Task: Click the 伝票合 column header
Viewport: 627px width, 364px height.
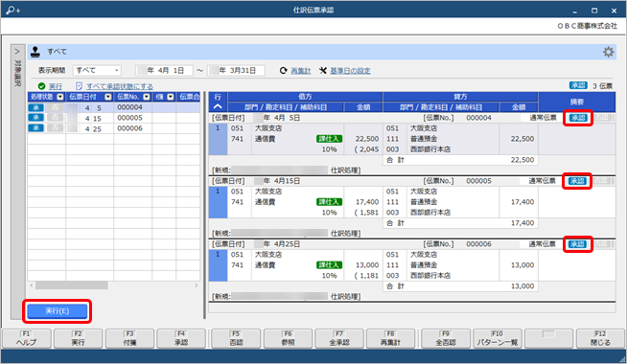Action: coord(189,97)
